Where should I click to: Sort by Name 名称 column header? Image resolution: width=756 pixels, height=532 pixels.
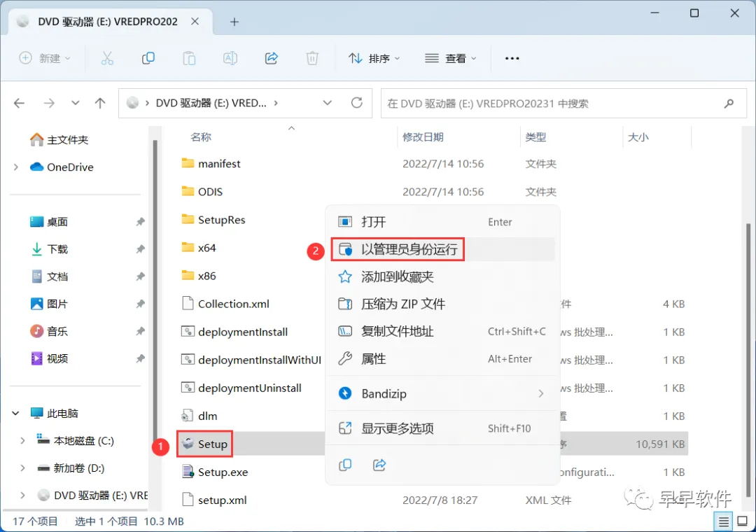coord(201,137)
